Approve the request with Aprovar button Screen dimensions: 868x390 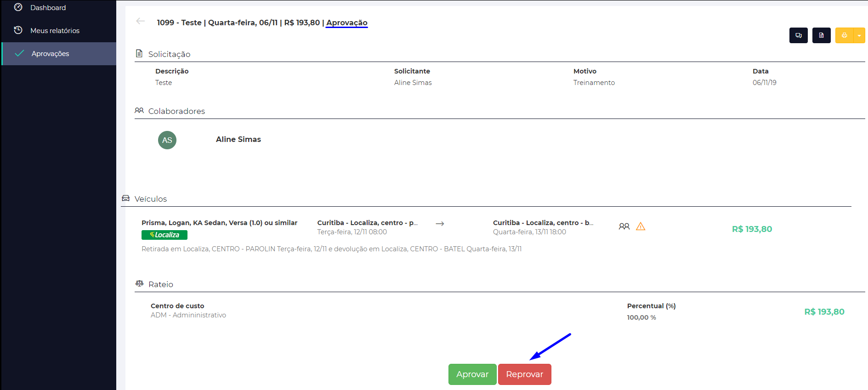click(x=472, y=374)
